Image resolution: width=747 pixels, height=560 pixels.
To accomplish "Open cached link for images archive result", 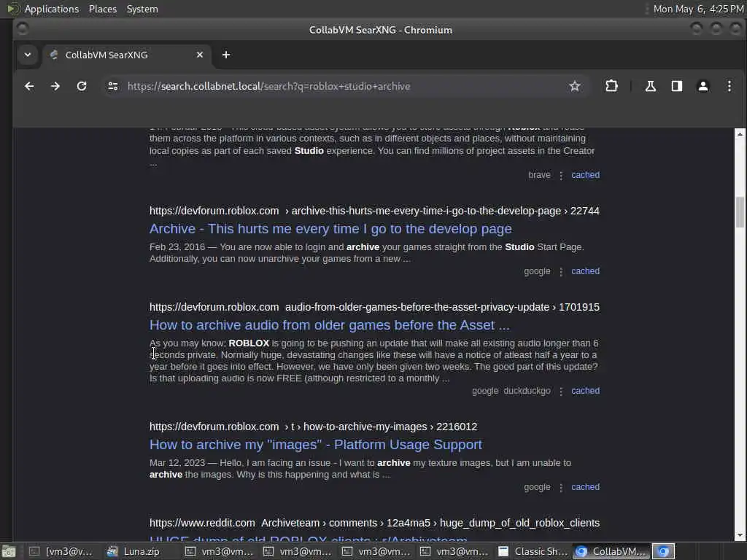I will click(586, 486).
